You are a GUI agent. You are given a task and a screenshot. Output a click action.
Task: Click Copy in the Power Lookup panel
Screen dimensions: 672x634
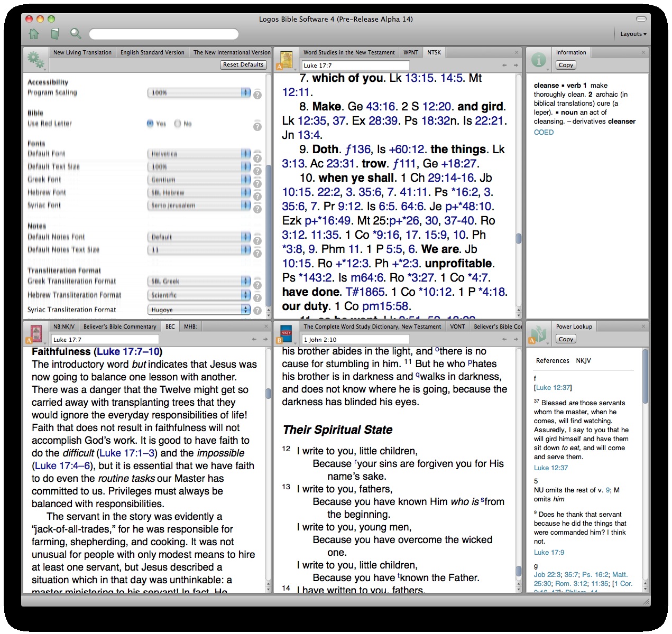tap(566, 339)
